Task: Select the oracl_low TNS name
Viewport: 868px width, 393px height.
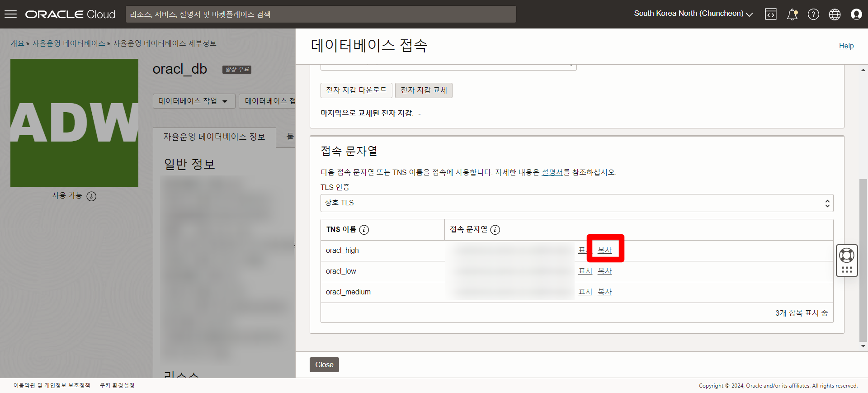Action: click(341, 271)
